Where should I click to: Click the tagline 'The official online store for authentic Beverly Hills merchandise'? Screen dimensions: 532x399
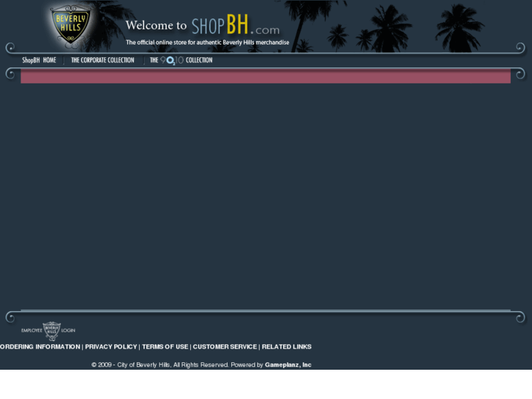[207, 42]
